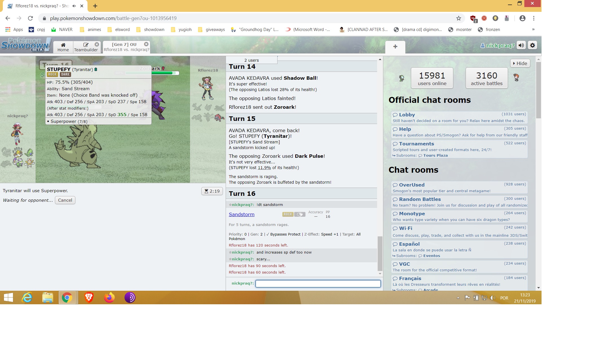594x364 pixels.
Task: Open the Options gear icon
Action: [x=533, y=45]
